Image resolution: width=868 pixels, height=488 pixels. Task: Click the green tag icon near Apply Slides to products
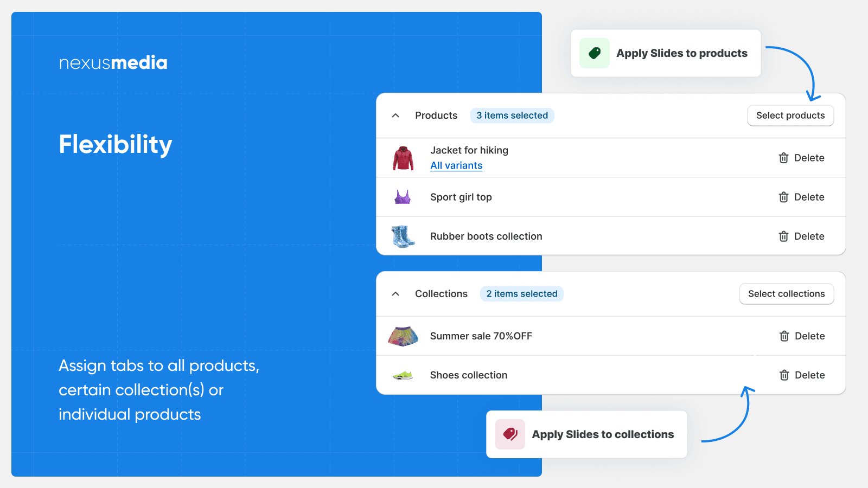click(594, 53)
